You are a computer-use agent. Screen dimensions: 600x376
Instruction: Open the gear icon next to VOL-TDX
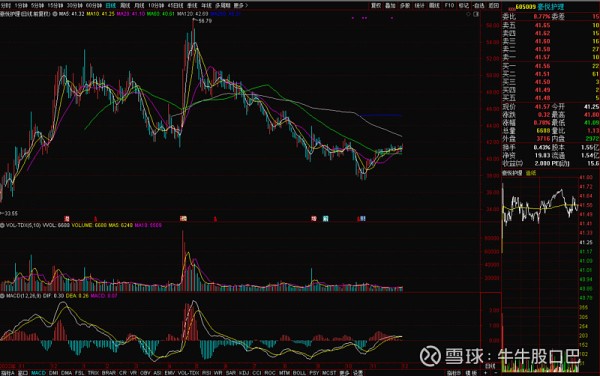coord(2,225)
